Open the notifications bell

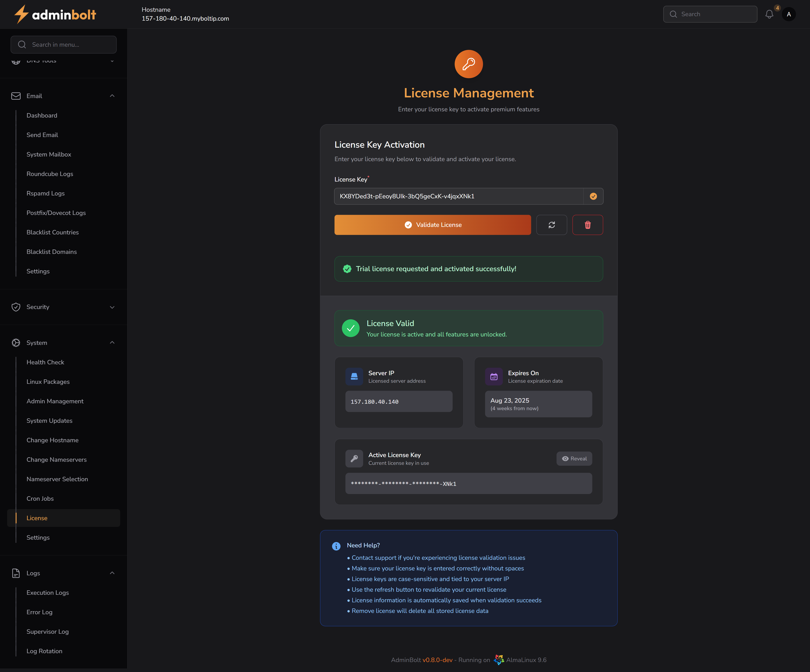pos(769,14)
